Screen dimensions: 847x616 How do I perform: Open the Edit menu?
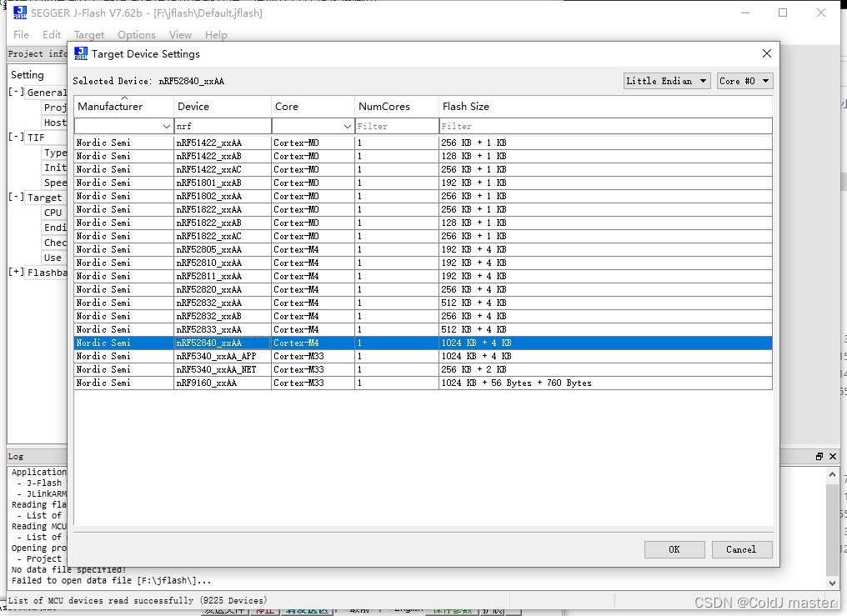tap(52, 34)
